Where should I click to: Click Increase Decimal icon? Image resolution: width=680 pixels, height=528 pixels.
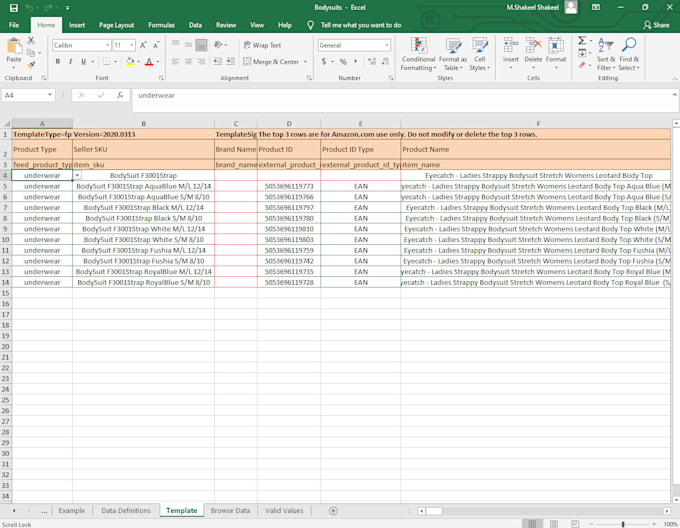tap(372, 62)
